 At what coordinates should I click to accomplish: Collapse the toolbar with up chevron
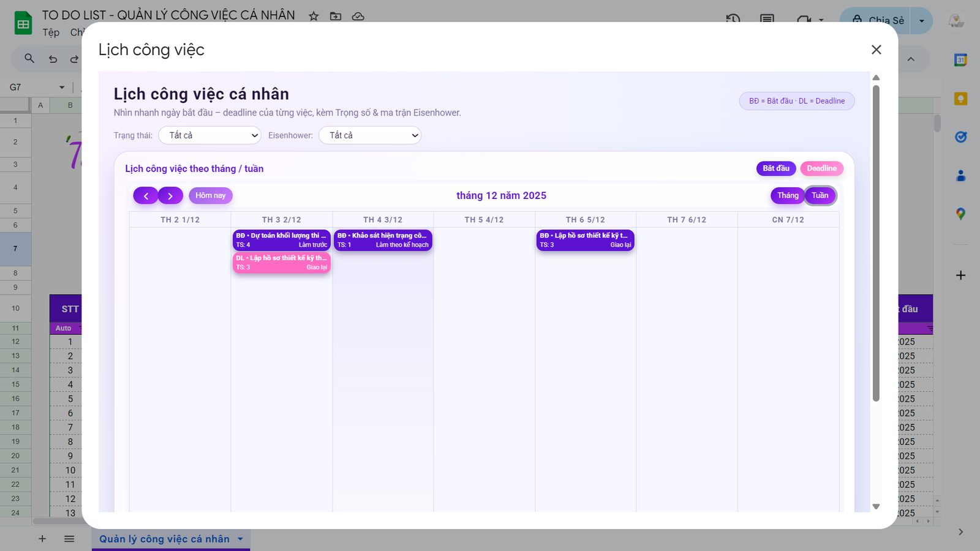911,59
